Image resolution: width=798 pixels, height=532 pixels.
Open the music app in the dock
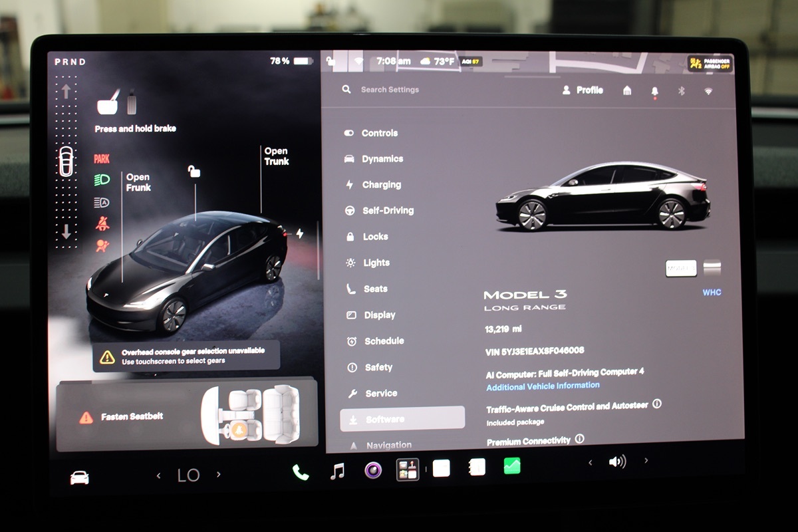338,471
